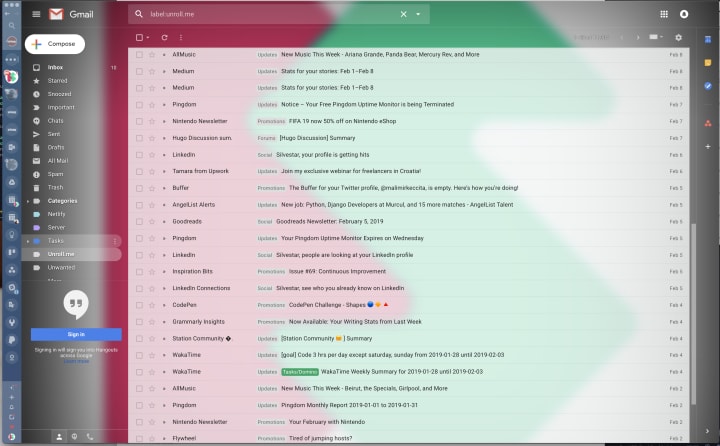Select the checkbox for the Buffer email
Viewport: 720px width, 446px height.
[x=139, y=188]
